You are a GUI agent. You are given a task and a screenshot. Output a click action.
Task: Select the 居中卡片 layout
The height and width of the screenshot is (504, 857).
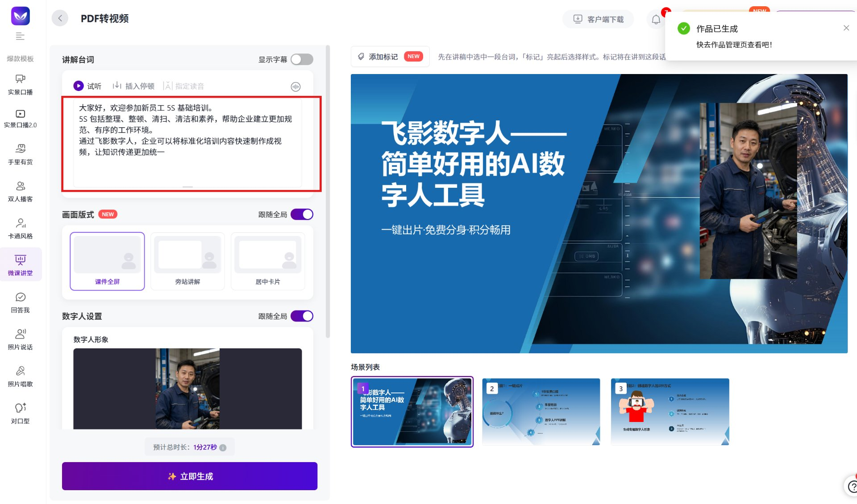pyautogui.click(x=268, y=261)
